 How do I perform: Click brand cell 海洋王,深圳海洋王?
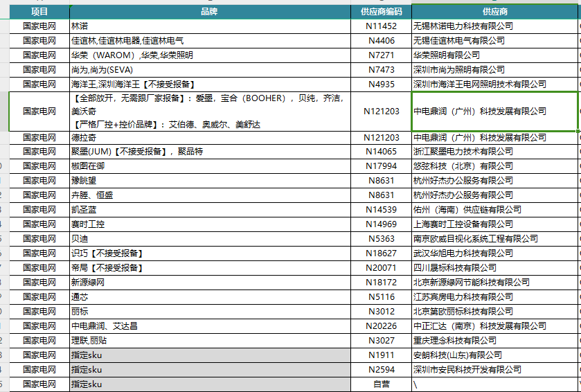[210, 84]
